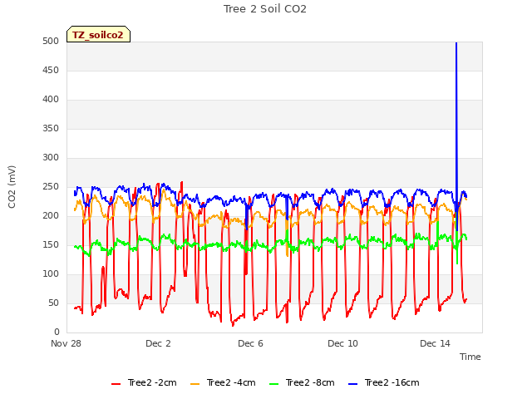
Task: Click the green Tree2 -8cm legend swatch
Action: (274, 384)
